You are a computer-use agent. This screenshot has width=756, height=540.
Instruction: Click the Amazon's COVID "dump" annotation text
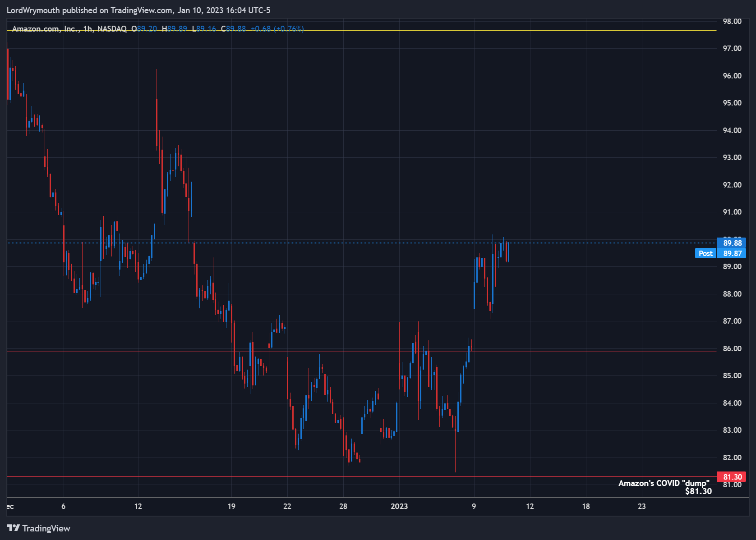coord(664,483)
